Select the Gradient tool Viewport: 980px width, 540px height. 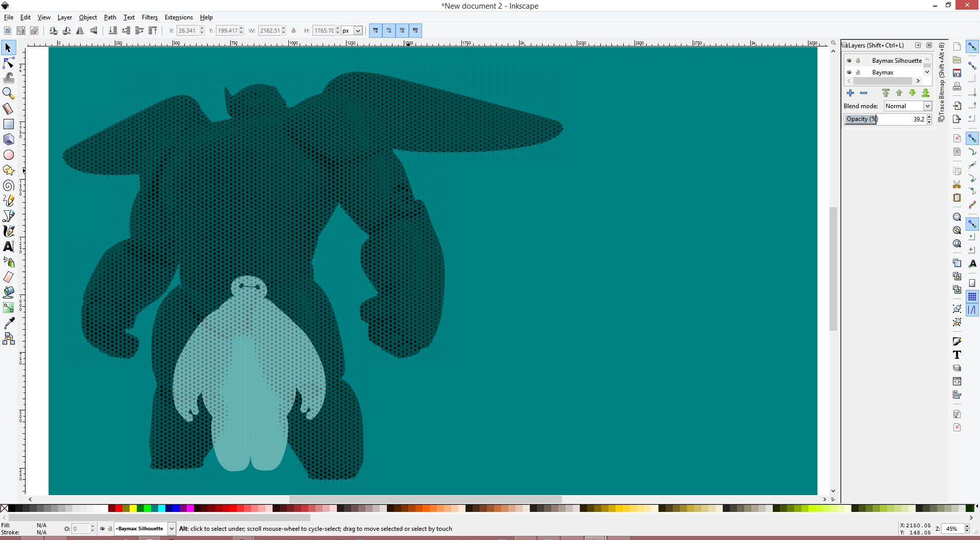tap(9, 308)
